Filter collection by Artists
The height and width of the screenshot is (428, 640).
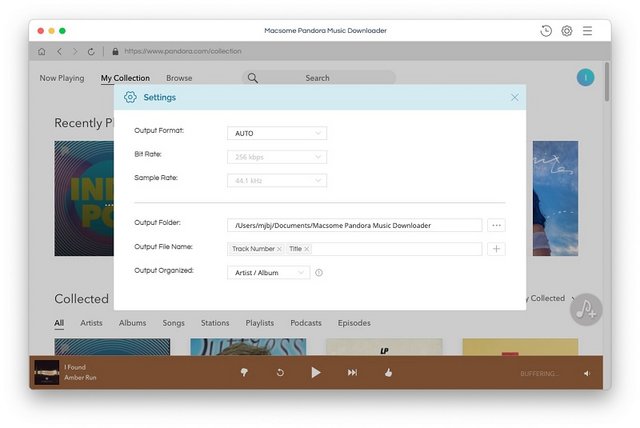click(91, 323)
